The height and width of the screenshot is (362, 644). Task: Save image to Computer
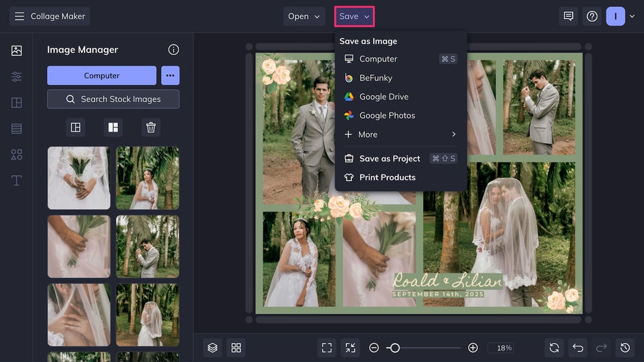[x=400, y=59]
